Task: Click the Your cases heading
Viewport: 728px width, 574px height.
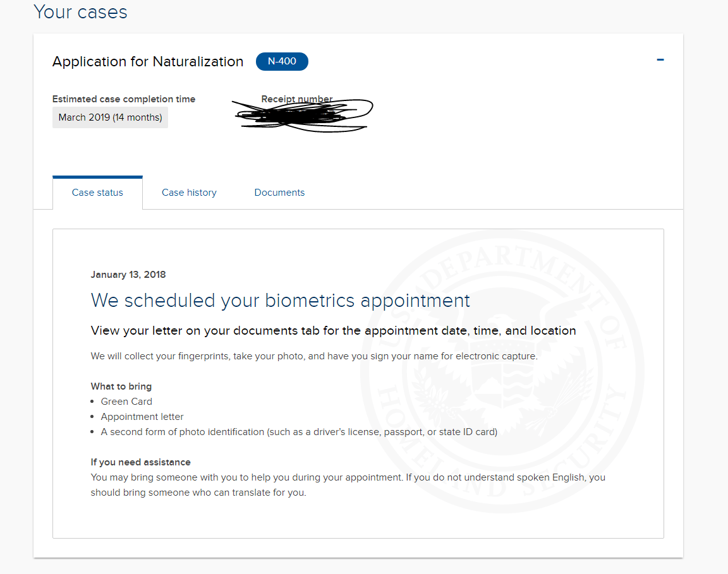Action: coord(80,11)
